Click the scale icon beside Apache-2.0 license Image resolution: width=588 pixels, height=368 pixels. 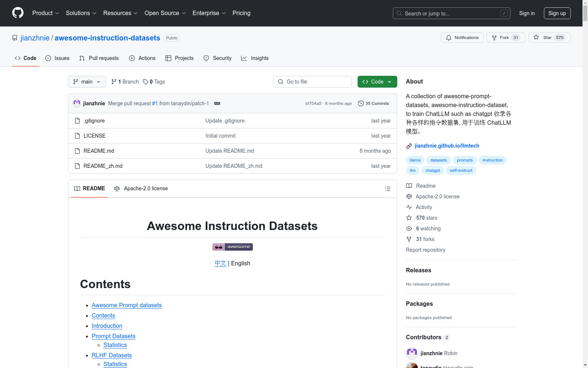[409, 197]
